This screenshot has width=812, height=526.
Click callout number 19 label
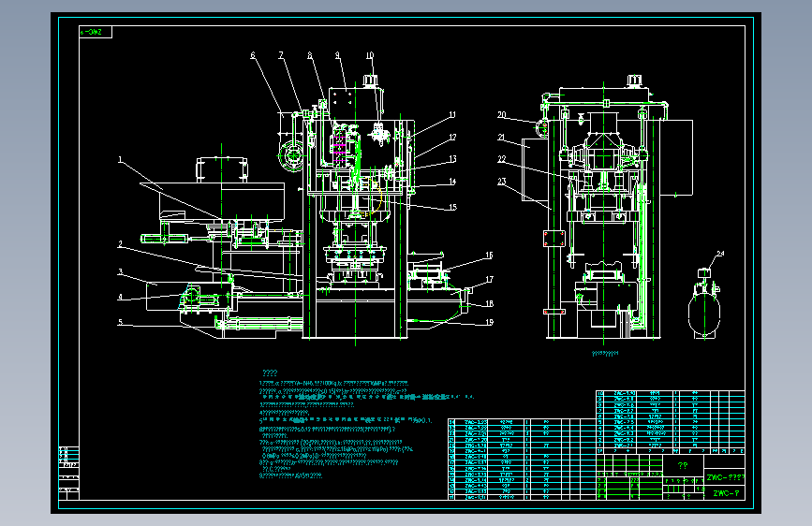pos(489,323)
